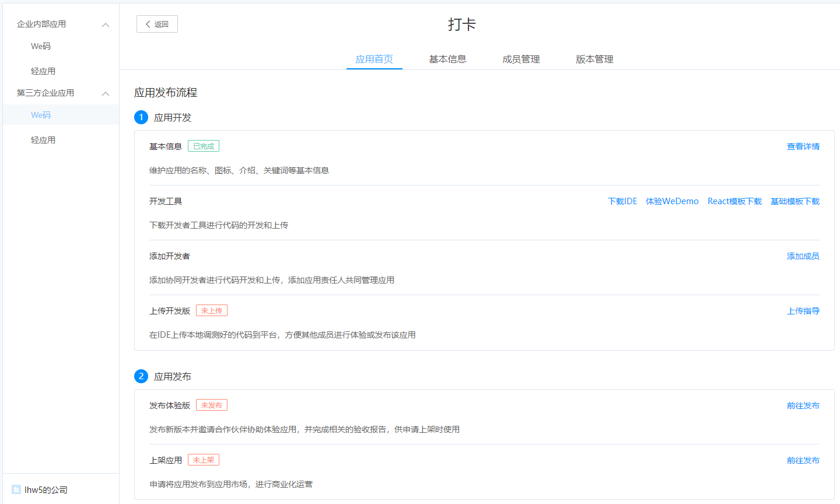Click the step 2 circle beside 应用发布
The width and height of the screenshot is (840, 504).
141,376
